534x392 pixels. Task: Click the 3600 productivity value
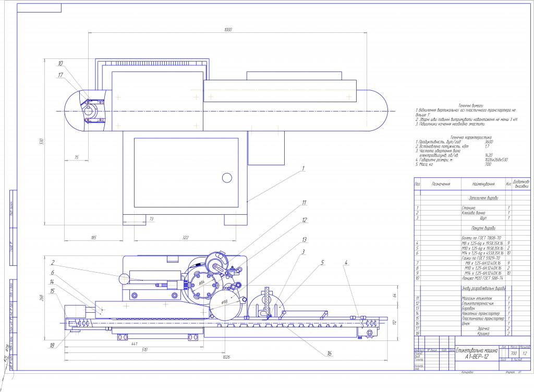pos(489,142)
